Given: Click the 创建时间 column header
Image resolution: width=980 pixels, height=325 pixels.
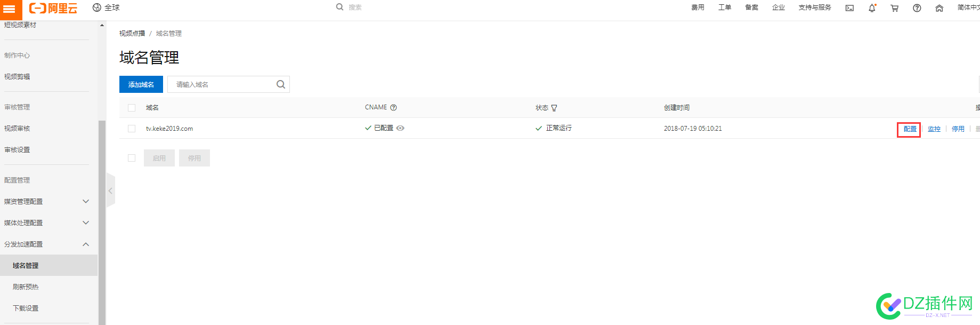Looking at the screenshot, I should [677, 108].
